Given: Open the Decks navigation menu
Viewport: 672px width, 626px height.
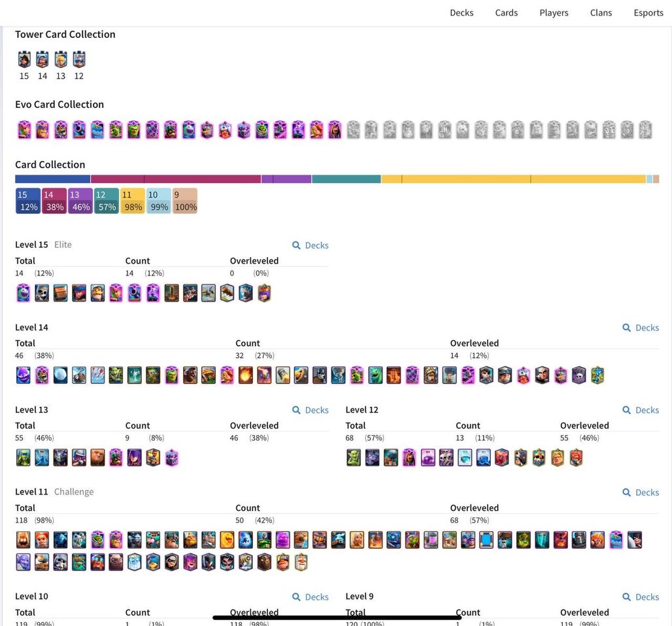Looking at the screenshot, I should tap(462, 13).
